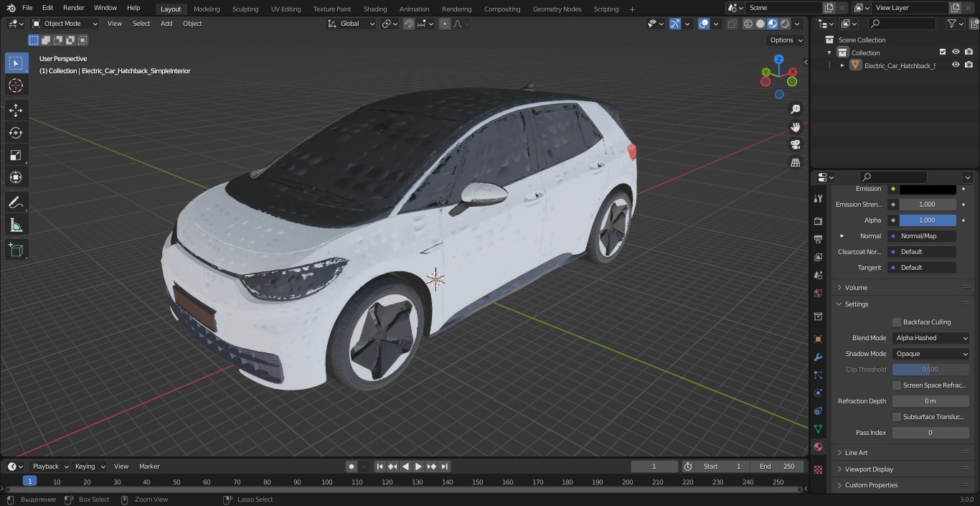Open the Texture properties checker icon
The image size is (980, 506).
(x=818, y=469)
